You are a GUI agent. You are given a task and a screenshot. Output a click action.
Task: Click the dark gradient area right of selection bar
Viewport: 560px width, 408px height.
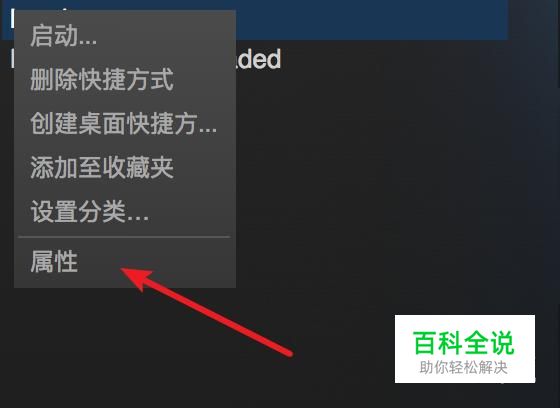pos(532,20)
